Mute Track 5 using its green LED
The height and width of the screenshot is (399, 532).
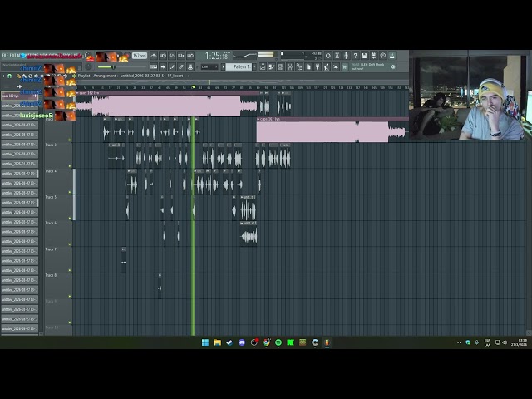70,218
